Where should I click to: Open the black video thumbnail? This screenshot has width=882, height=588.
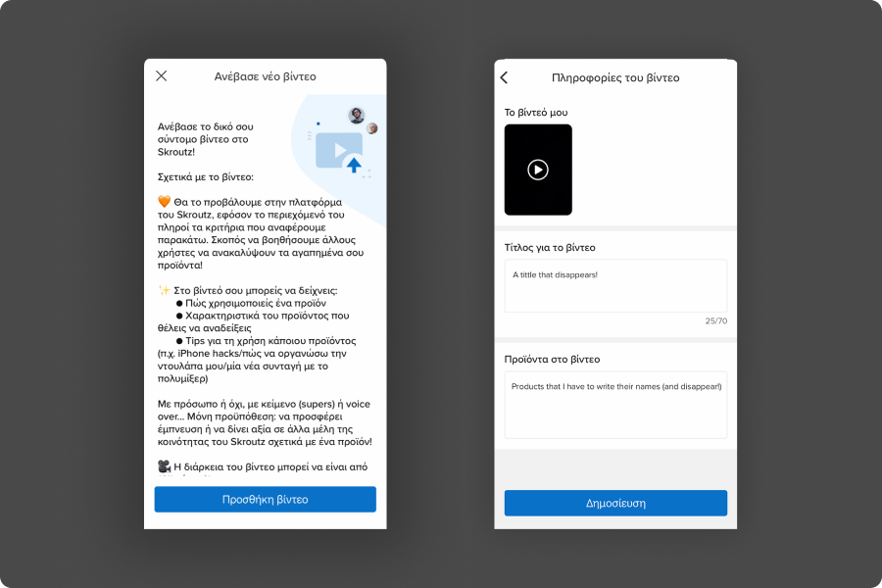[538, 170]
